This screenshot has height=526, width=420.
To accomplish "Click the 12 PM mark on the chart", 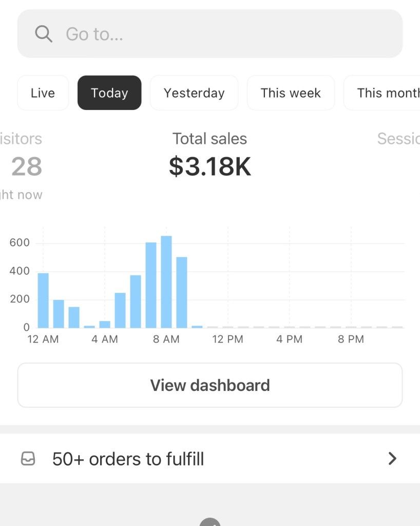I will coord(227,339).
